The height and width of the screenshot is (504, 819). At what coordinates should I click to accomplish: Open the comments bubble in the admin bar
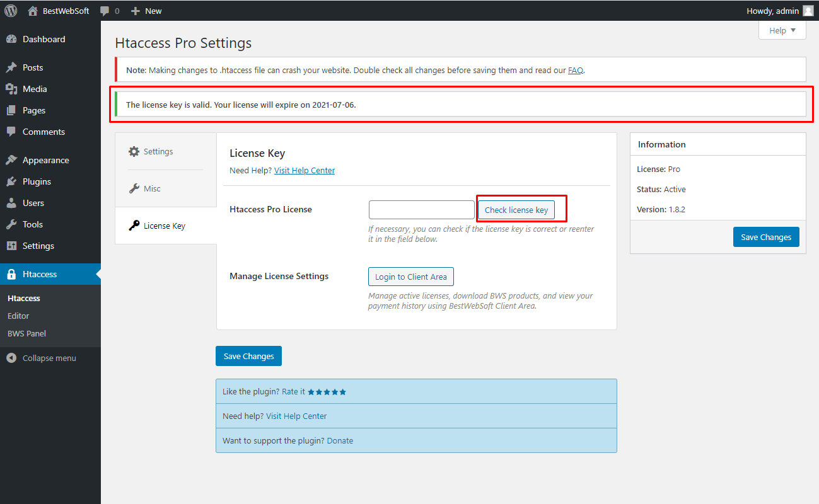(105, 11)
